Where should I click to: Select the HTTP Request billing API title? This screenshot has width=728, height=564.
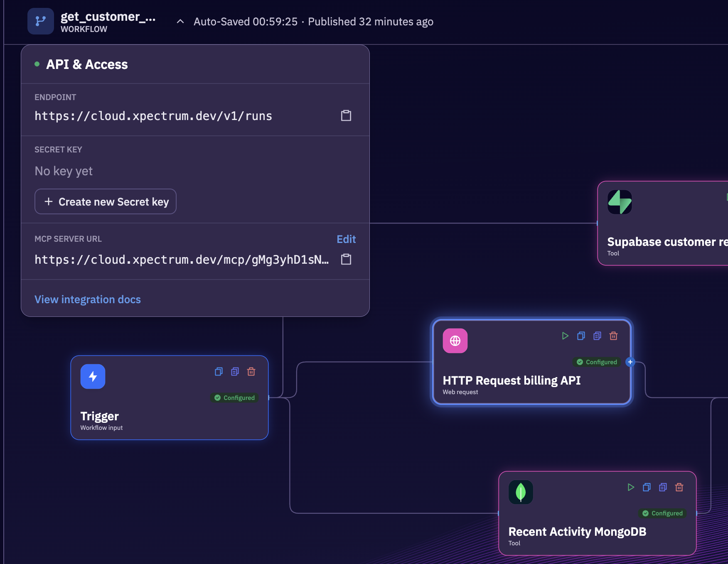coord(512,380)
